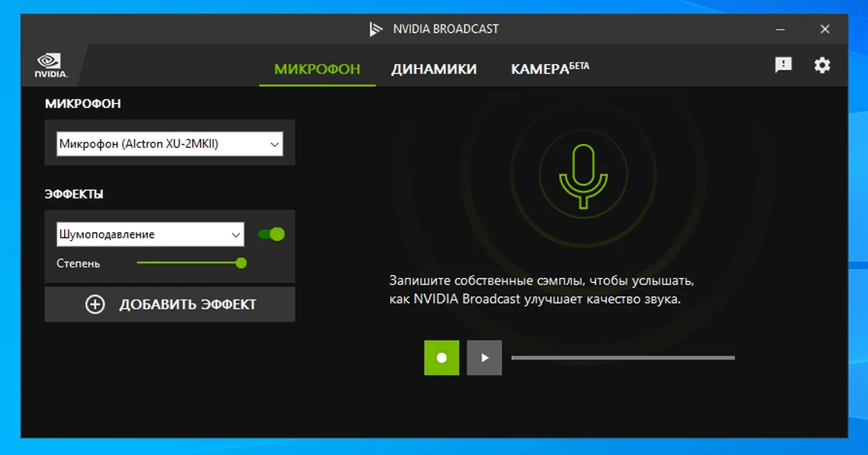Image resolution: width=868 pixels, height=455 pixels.
Task: Close the NVIDIA Broadcast window
Action: (x=825, y=29)
